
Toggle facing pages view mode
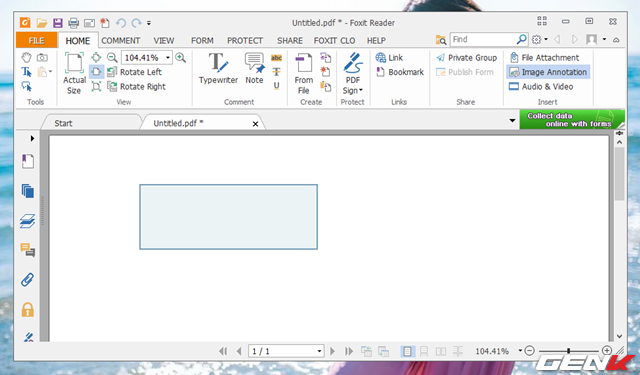(x=441, y=351)
